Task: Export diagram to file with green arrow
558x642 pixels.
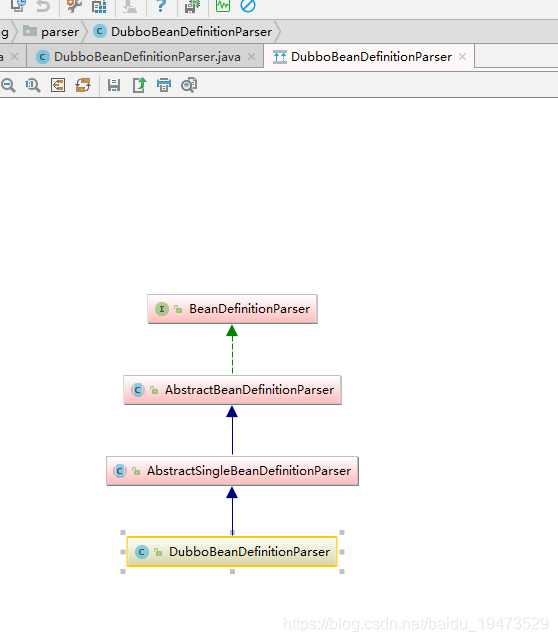Action: tap(139, 85)
